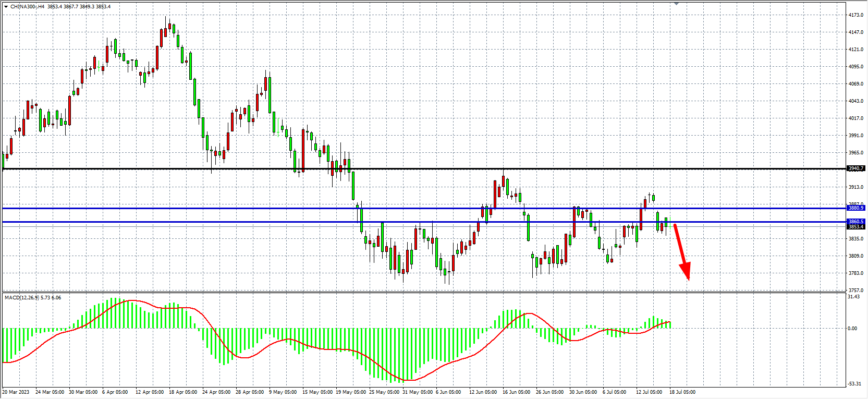This screenshot has height=399, width=868.
Task: Click the blue 3860.5 price label
Action: pyautogui.click(x=855, y=222)
